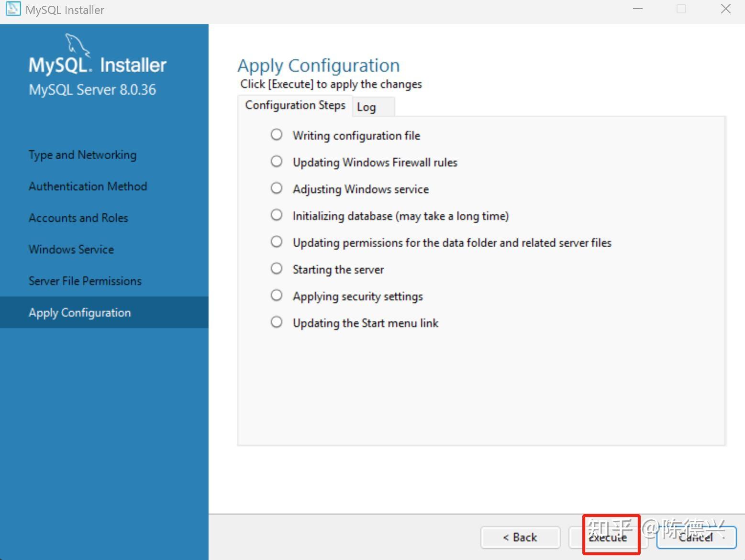
Task: Select the Apply Configuration step in sidebar
Action: coord(79,312)
